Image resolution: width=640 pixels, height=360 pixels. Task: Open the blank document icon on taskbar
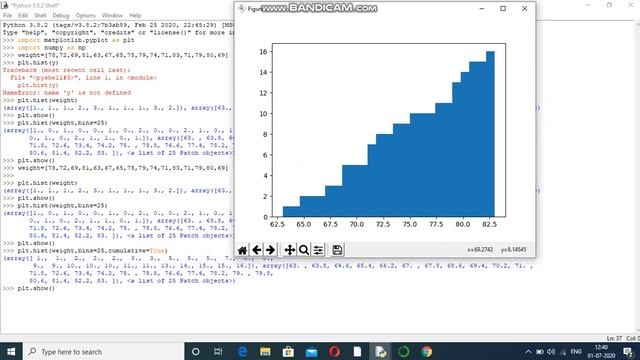click(357, 351)
